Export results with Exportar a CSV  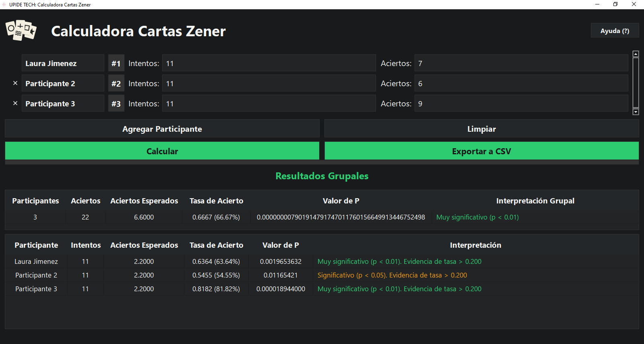481,151
